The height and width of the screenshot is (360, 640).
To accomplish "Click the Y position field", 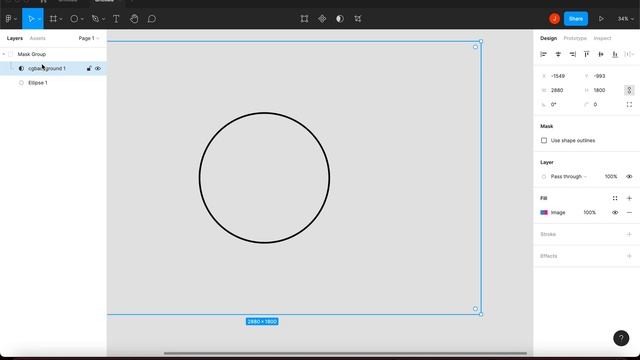I will (x=599, y=76).
